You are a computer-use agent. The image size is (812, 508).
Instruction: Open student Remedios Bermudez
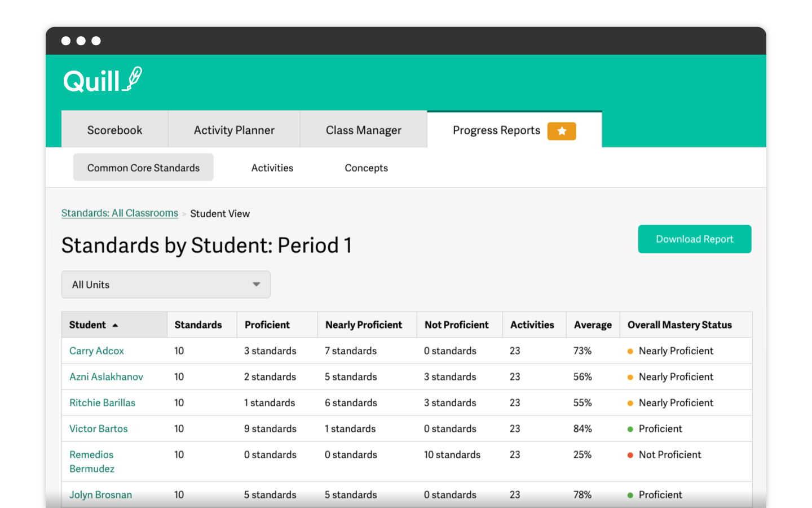pyautogui.click(x=91, y=462)
